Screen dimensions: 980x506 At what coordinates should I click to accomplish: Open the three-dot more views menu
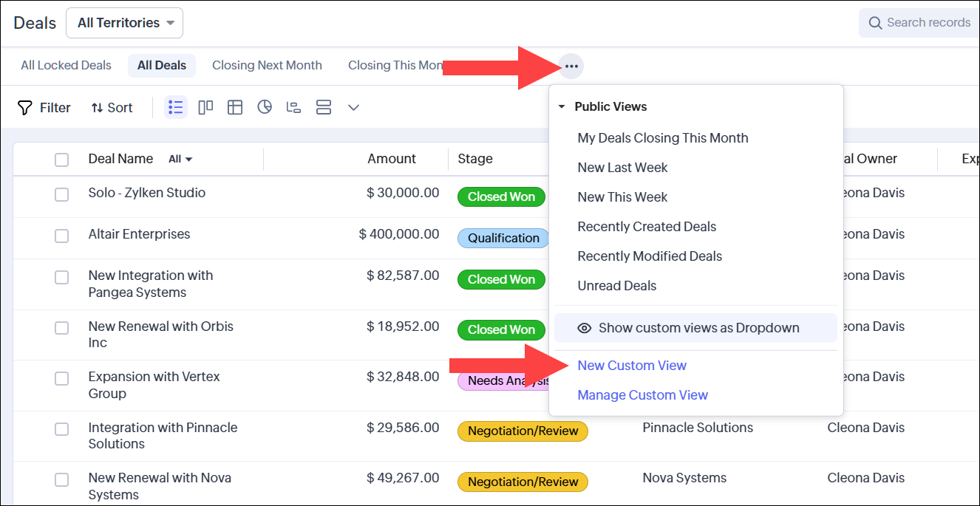pyautogui.click(x=571, y=66)
